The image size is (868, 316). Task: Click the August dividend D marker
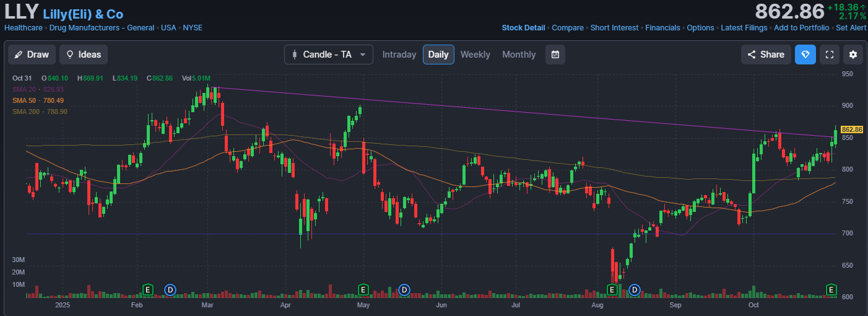coord(634,289)
